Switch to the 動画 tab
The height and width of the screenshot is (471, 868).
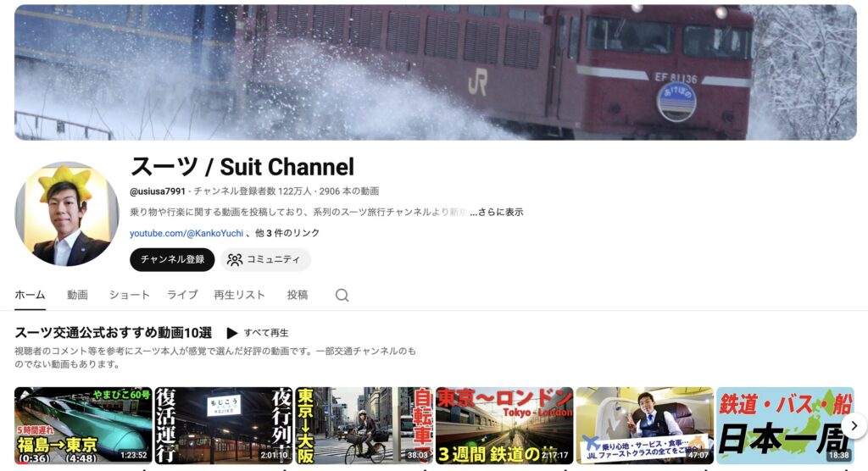pyautogui.click(x=77, y=295)
